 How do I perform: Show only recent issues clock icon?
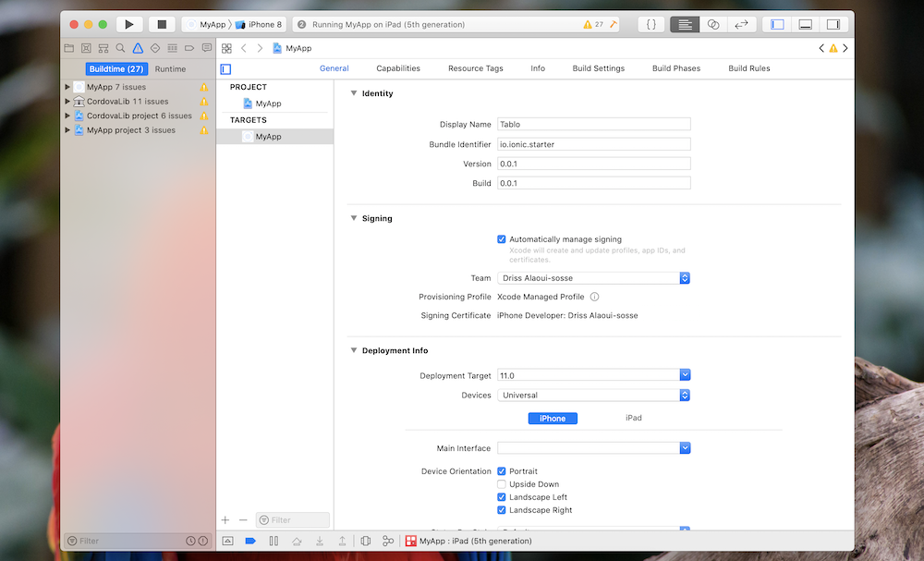pyautogui.click(x=190, y=541)
